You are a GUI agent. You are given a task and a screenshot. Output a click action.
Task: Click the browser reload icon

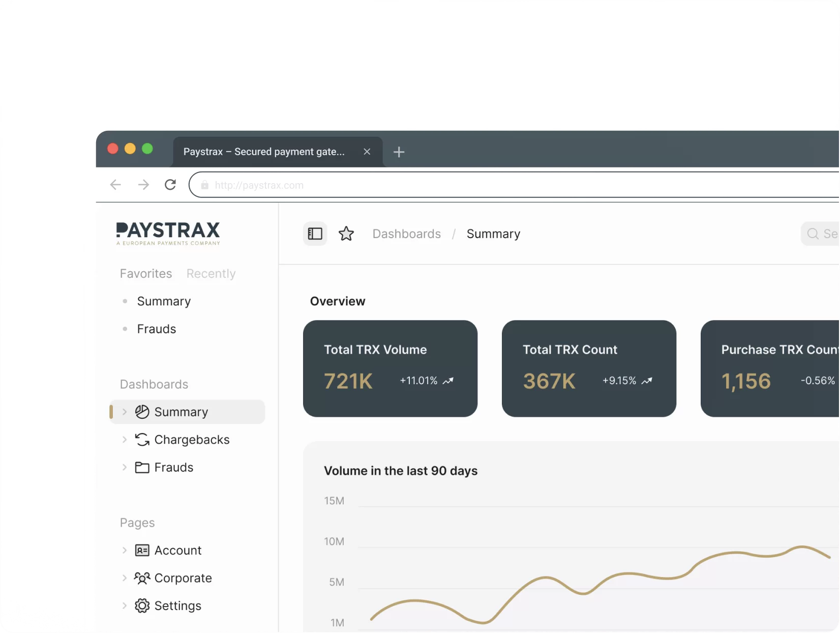coord(170,185)
